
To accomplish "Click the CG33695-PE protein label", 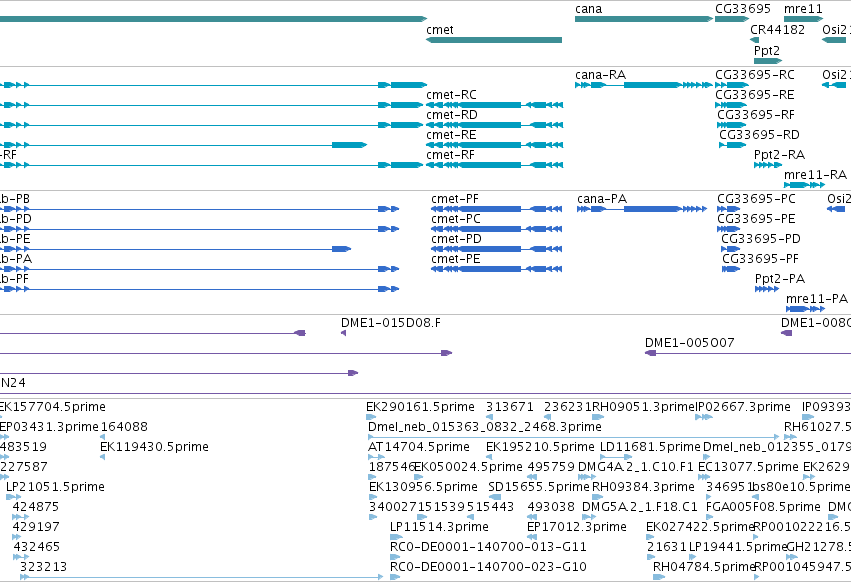I will click(756, 219).
